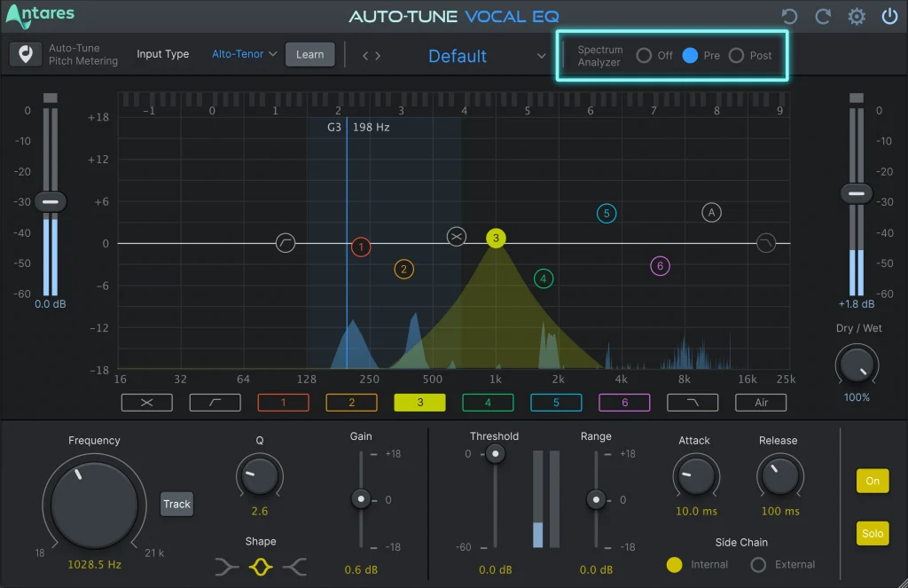Click the +1.8 dB output value
The image size is (908, 588).
pyautogui.click(x=857, y=304)
